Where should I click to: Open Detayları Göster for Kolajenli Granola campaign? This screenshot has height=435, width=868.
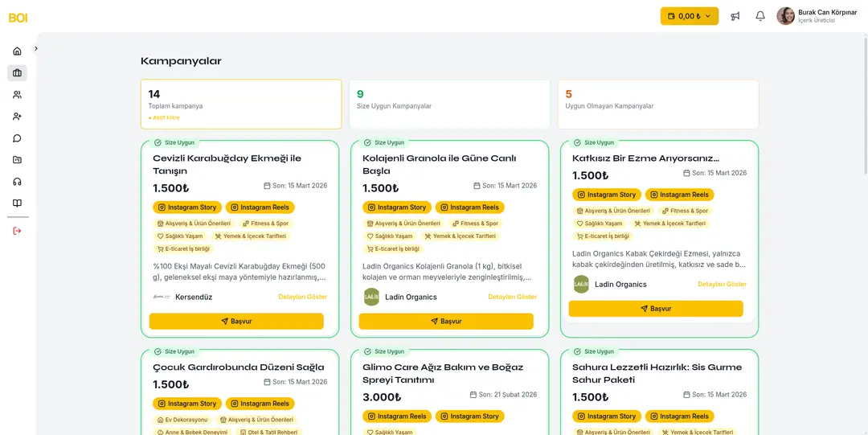tap(512, 297)
